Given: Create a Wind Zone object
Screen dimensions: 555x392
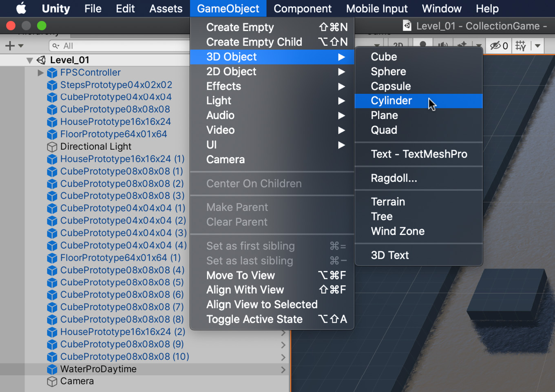Looking at the screenshot, I should pyautogui.click(x=419, y=231).
